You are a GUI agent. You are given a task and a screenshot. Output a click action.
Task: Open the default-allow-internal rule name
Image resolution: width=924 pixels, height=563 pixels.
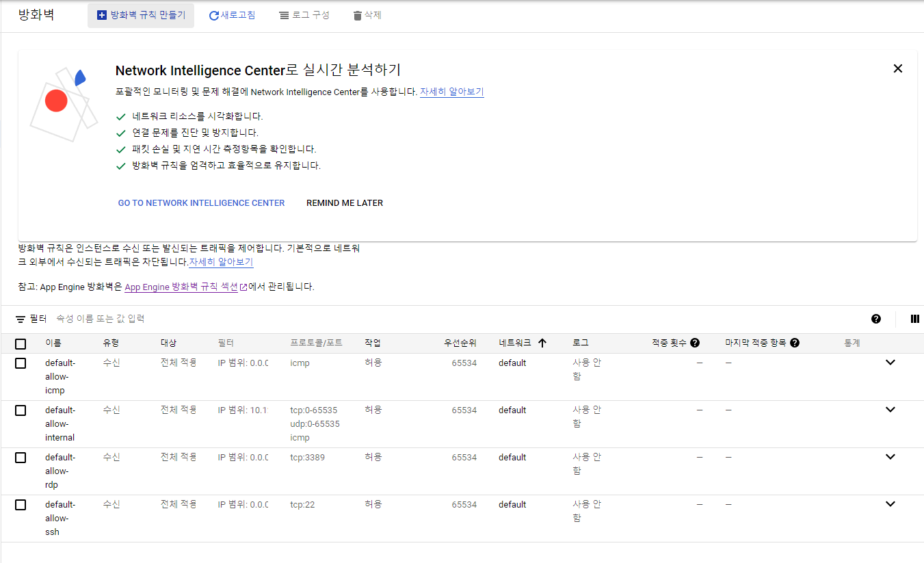pos(60,424)
